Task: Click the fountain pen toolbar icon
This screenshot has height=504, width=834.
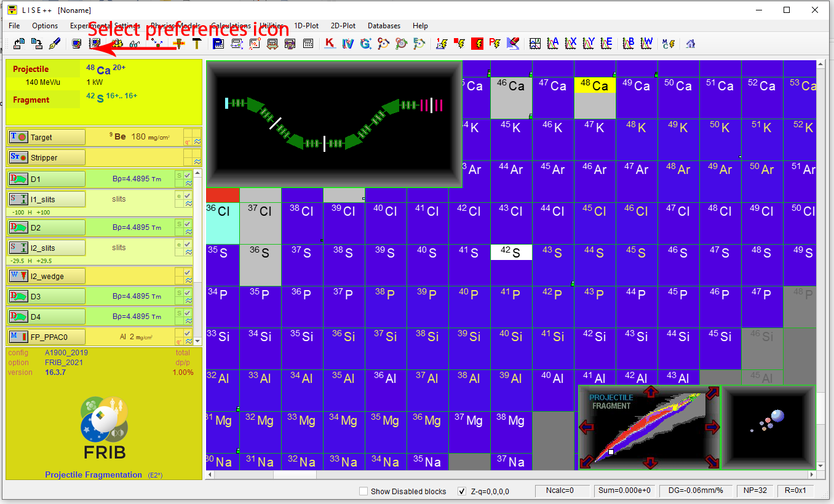Action: (x=54, y=44)
